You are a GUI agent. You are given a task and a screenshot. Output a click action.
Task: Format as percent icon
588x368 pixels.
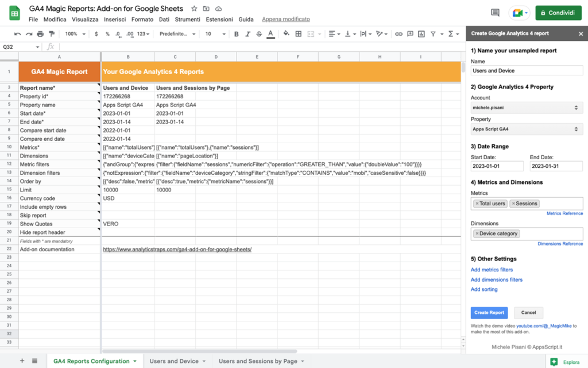click(x=107, y=34)
